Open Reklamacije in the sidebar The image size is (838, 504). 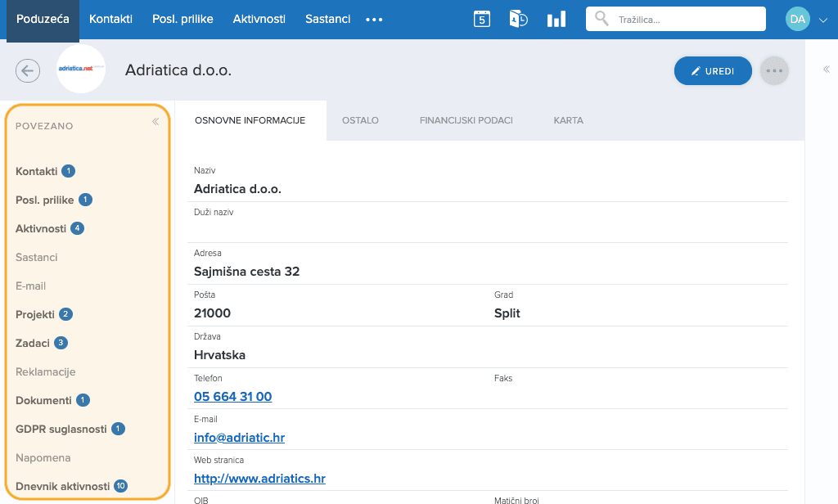click(x=46, y=372)
